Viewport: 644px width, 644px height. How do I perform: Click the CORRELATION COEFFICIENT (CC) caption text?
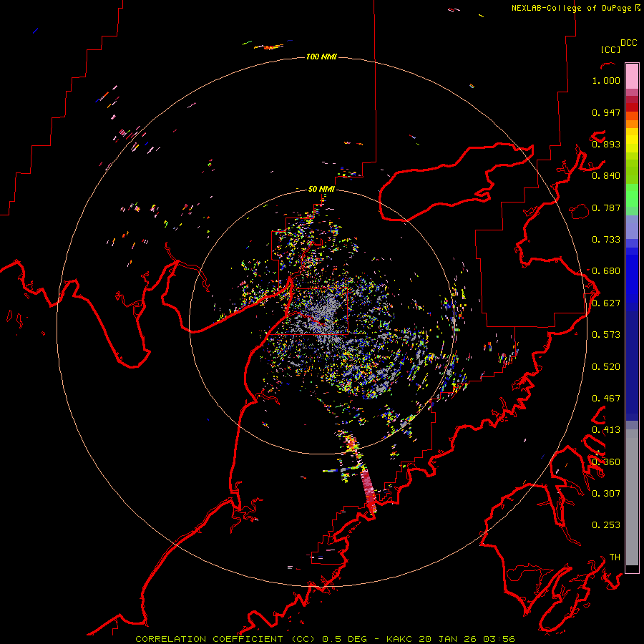225,639
